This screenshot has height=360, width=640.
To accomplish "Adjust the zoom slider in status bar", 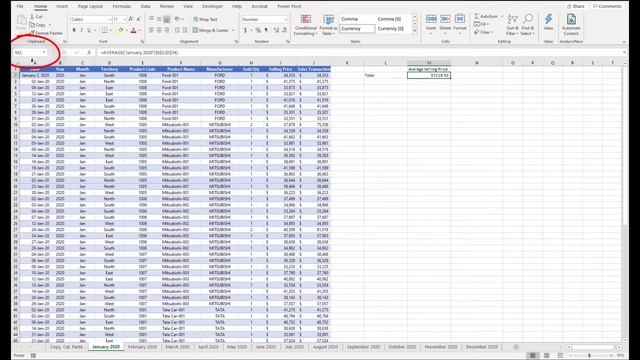I will coord(589,356).
